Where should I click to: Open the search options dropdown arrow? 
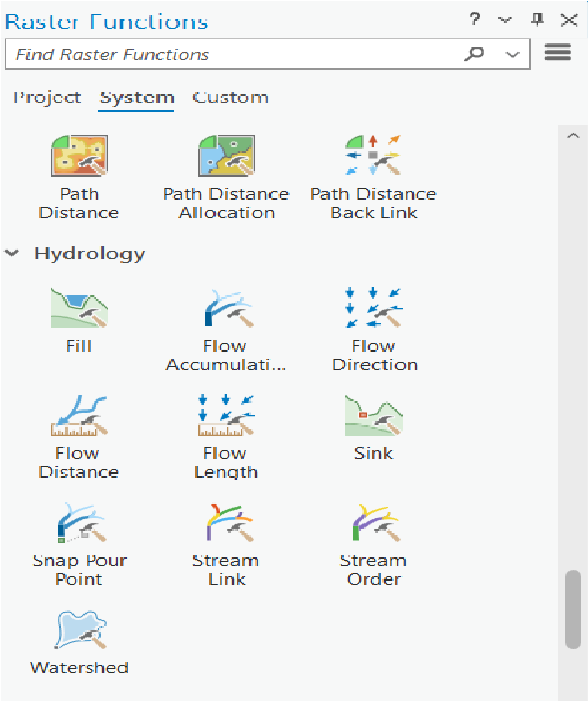[512, 55]
